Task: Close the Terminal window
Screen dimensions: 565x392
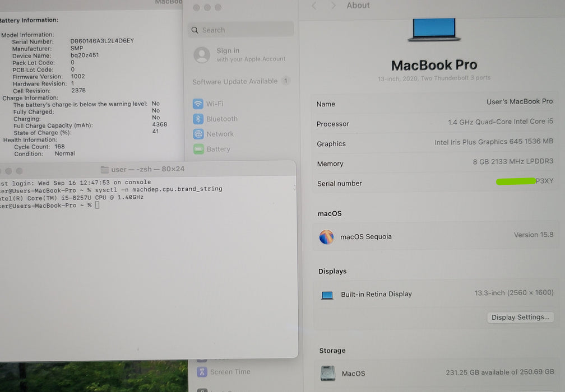Action: pos(0,171)
